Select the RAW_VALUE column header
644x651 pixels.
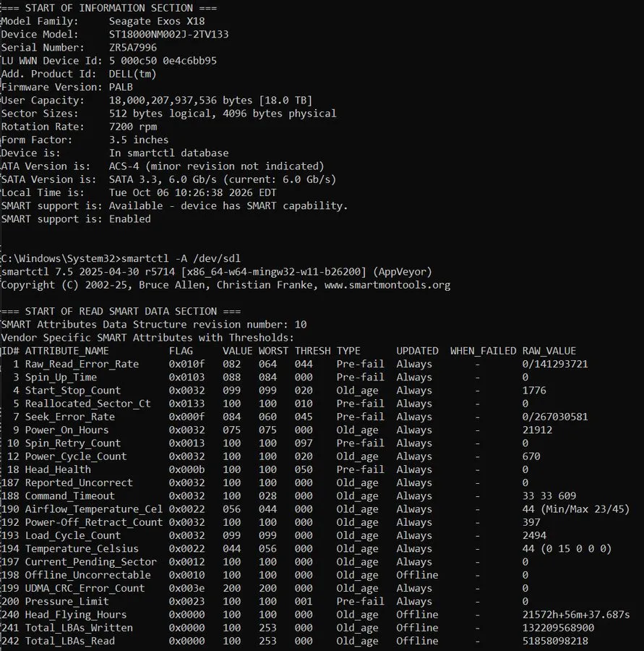point(549,351)
